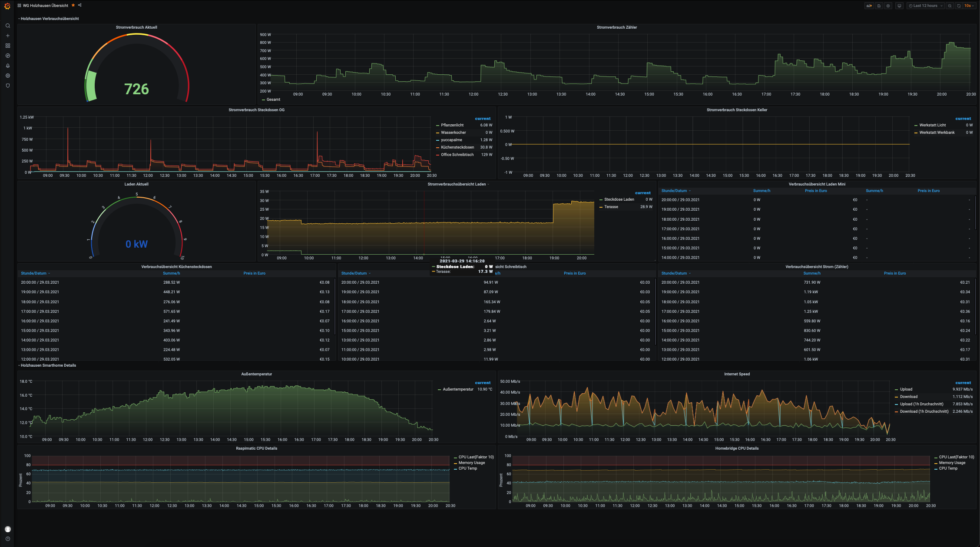
Task: Open the 10s refresh interval dropdown
Action: point(969,6)
